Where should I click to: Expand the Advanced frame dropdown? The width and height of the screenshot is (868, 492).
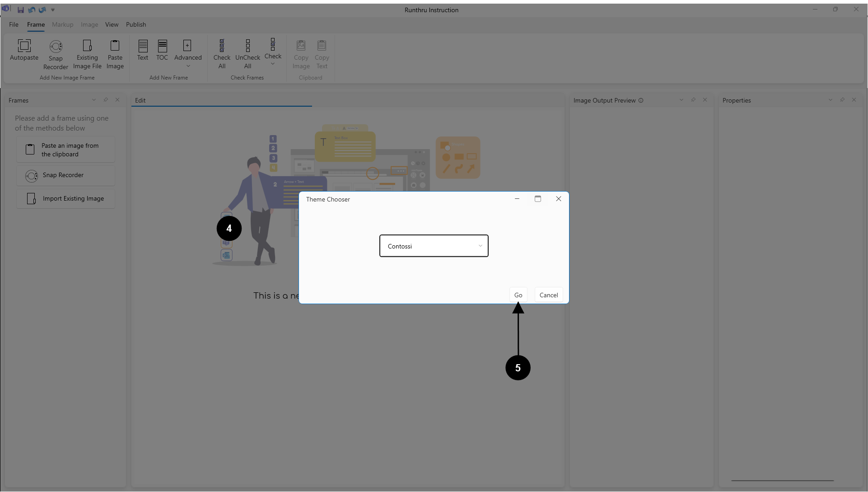[x=188, y=66]
